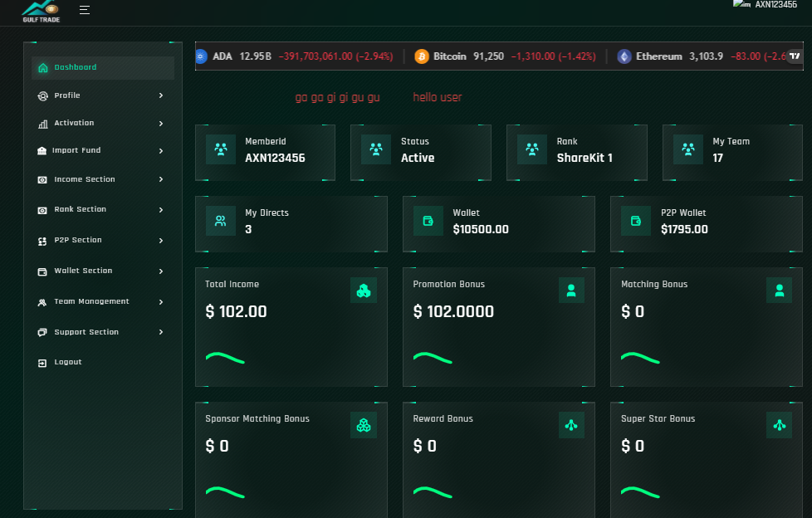This screenshot has width=812, height=518.
Task: Click the Reward Bonus network icon
Action: (571, 425)
